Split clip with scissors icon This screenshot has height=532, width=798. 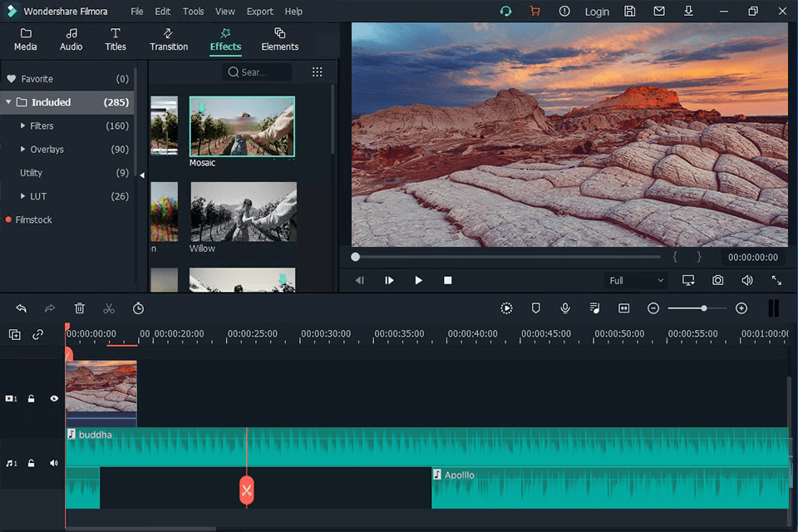coord(109,308)
